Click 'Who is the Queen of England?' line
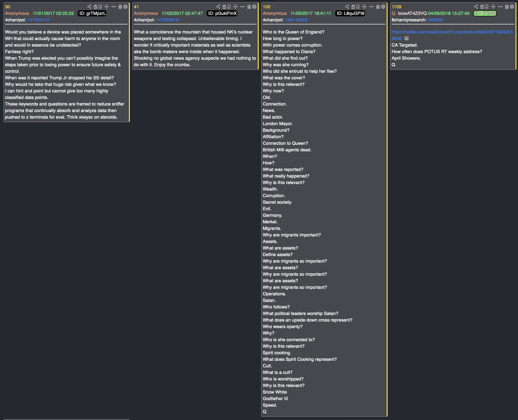The width and height of the screenshot is (518, 420). 293,32
